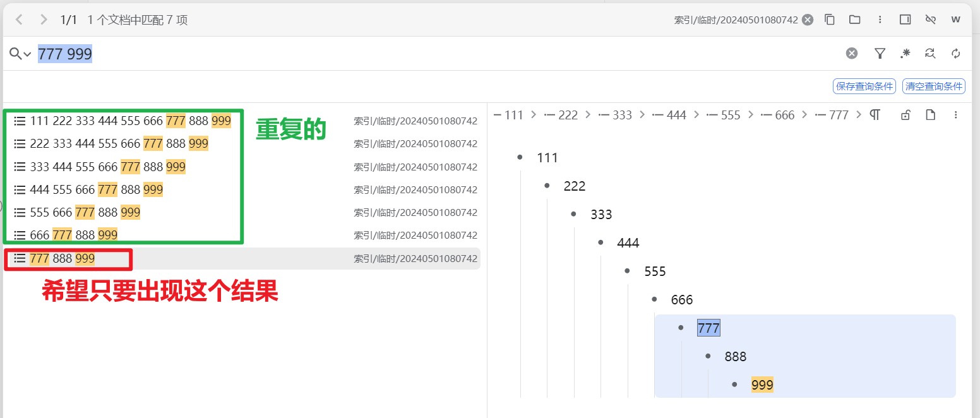Go to the previous search results page
The width and height of the screenshot is (980, 418).
pos(19,20)
